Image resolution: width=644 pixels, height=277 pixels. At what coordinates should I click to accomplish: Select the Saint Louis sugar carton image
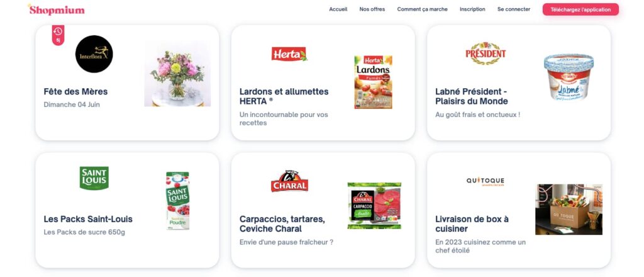[177, 201]
